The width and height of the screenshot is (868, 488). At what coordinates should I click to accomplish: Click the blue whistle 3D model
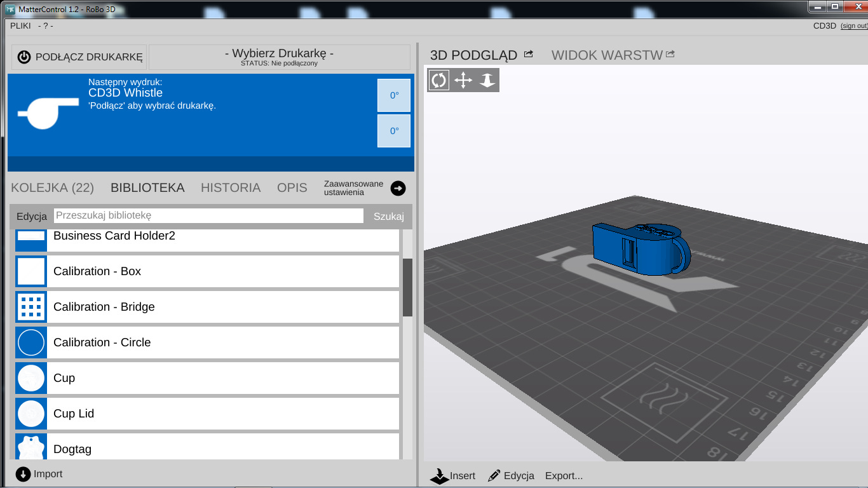coord(642,250)
